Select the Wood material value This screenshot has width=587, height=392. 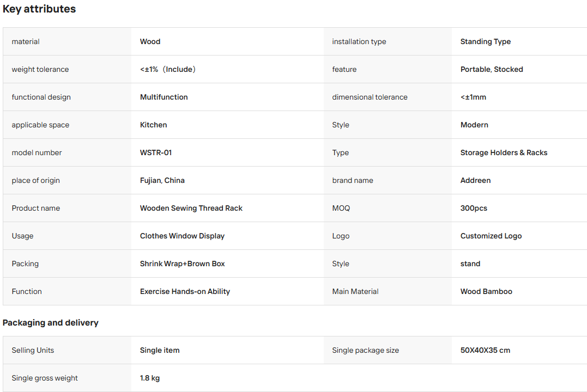click(x=150, y=41)
